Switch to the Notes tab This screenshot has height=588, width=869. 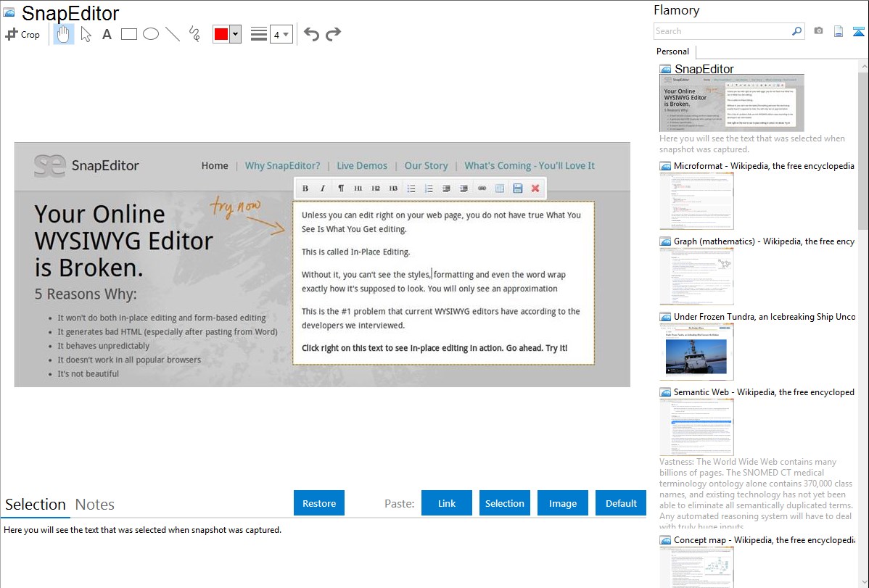(x=95, y=505)
